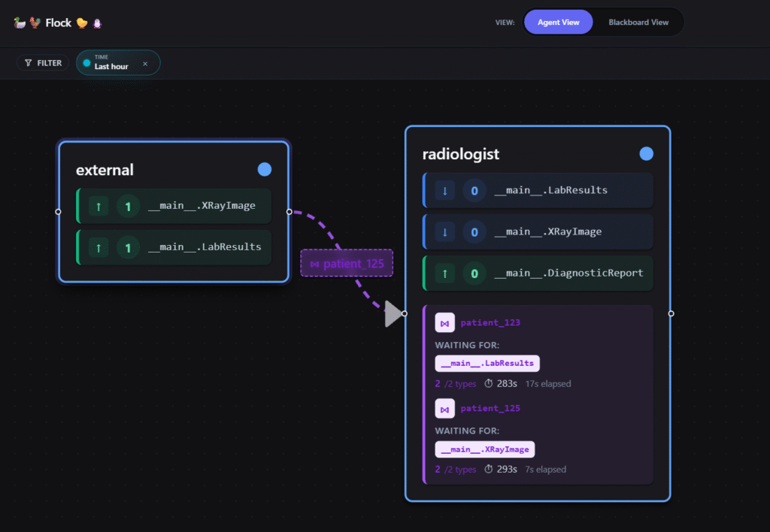Open the FILTER button

point(43,63)
